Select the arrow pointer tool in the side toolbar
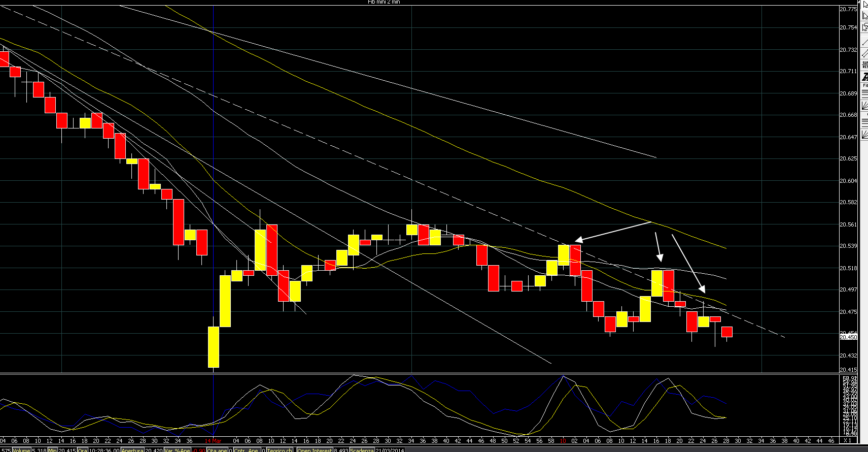 [x=864, y=5]
